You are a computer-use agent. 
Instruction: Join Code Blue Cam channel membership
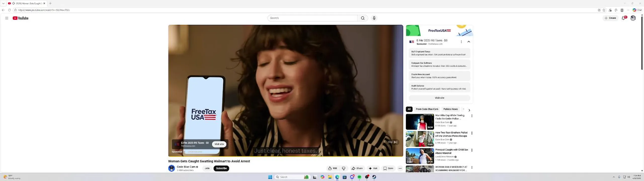click(x=207, y=168)
